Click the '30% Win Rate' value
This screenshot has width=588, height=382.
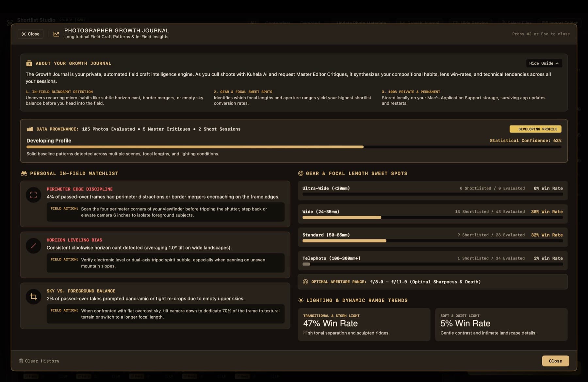[547, 212]
